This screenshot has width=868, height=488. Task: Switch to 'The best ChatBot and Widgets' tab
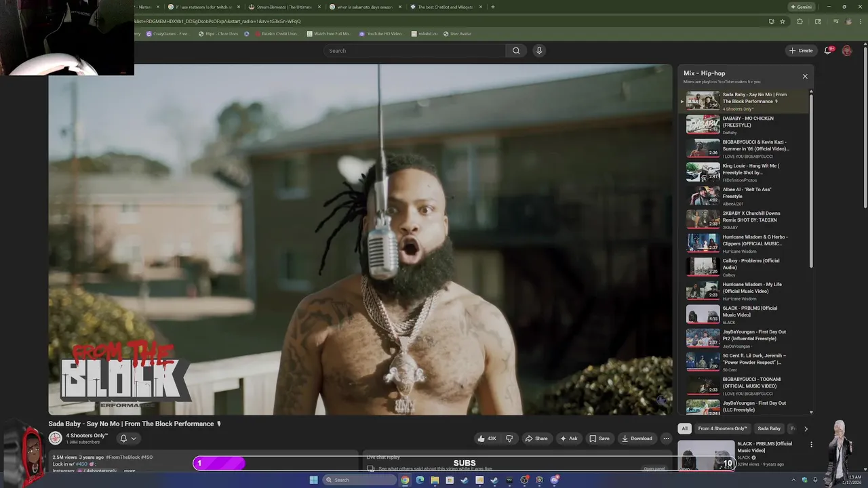pos(446,7)
